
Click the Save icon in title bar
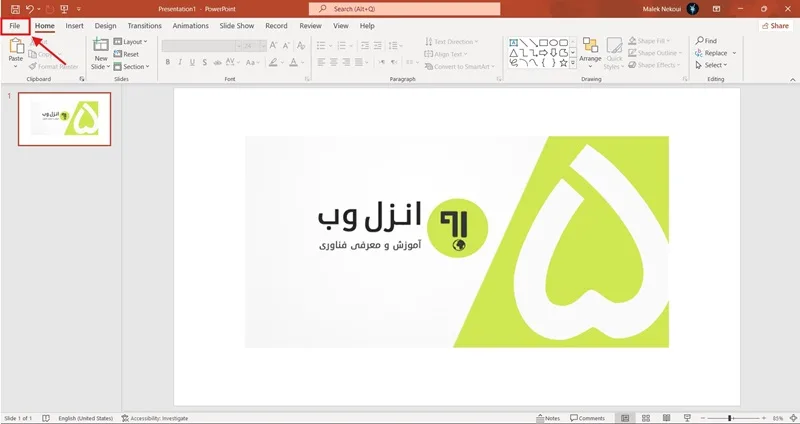(15, 9)
